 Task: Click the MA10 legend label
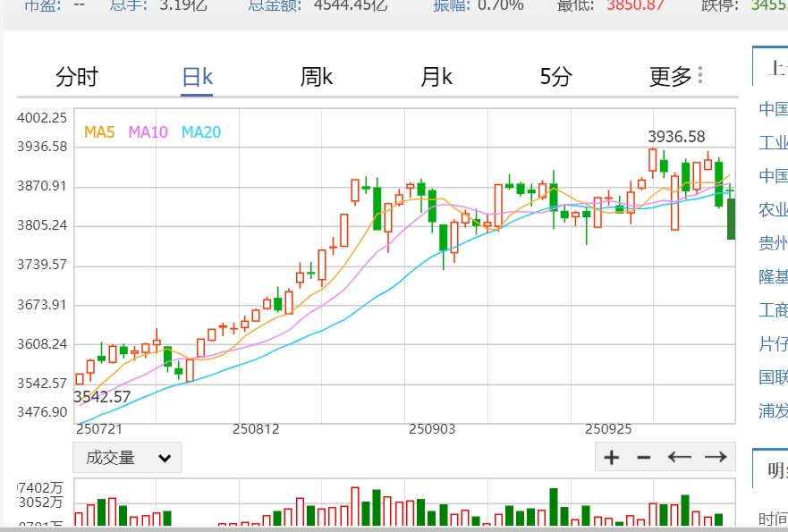pyautogui.click(x=148, y=132)
